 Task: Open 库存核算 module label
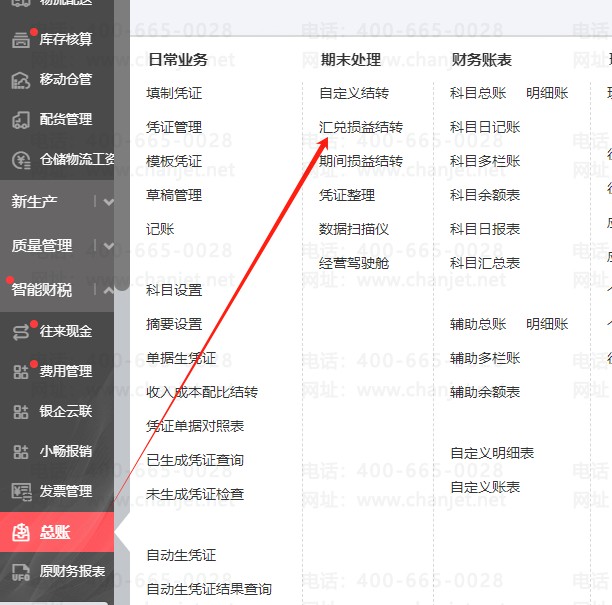click(x=66, y=39)
